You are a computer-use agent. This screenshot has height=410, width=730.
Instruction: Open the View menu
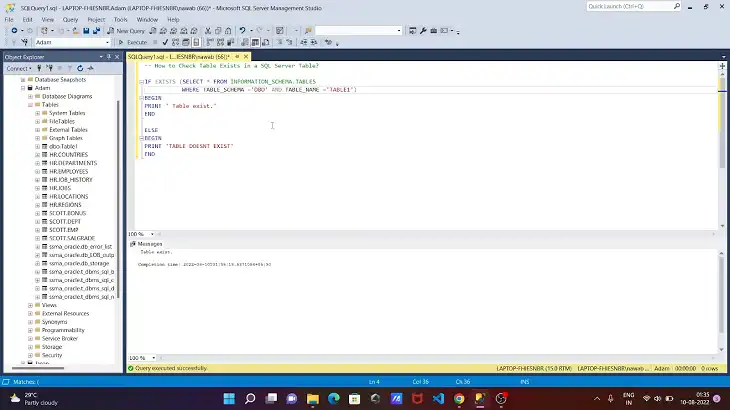click(x=47, y=20)
